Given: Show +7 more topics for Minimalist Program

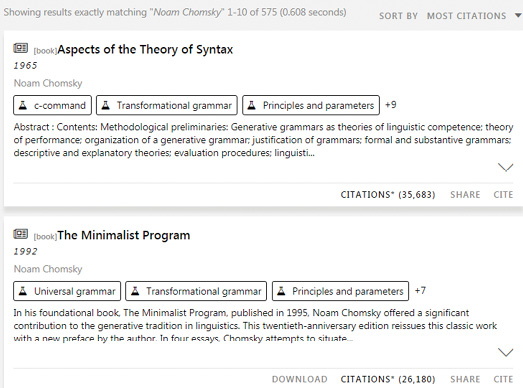Looking at the screenshot, I should [x=420, y=291].
